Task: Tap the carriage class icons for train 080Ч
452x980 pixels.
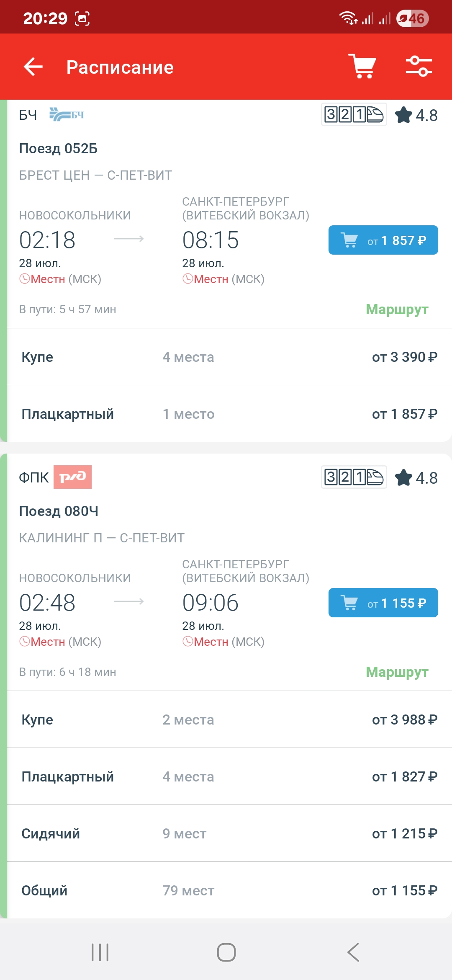Action: (354, 477)
